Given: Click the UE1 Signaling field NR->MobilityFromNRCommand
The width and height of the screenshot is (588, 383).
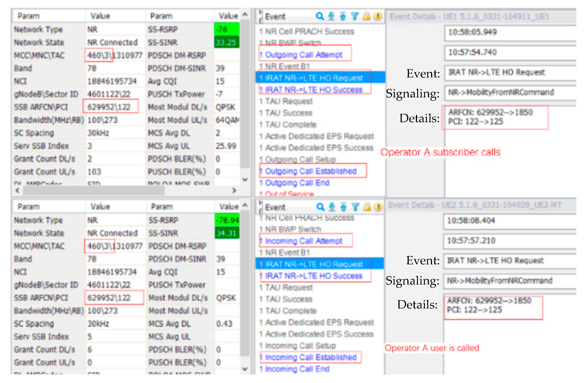Looking at the screenshot, I should (502, 92).
